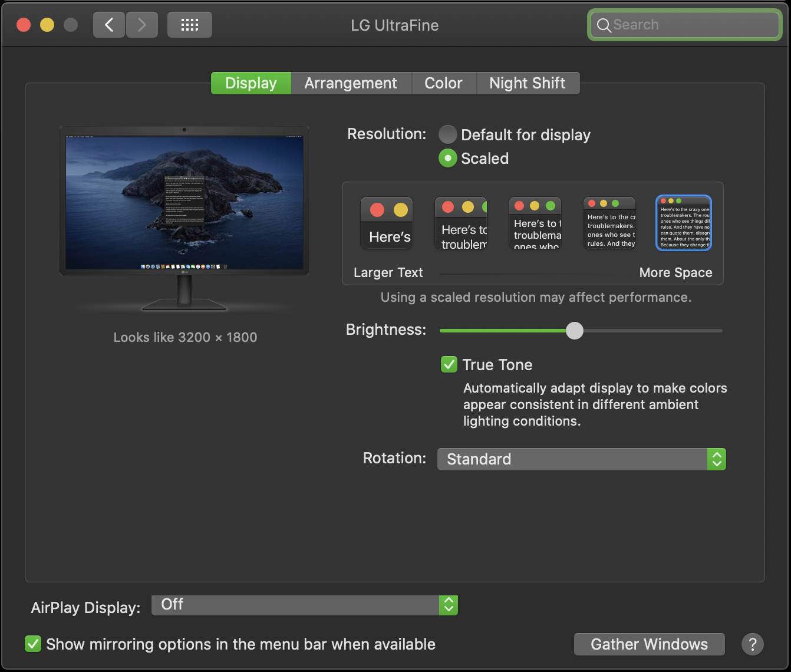This screenshot has height=672, width=791.
Task: Switch to the Display tab
Action: tap(251, 83)
